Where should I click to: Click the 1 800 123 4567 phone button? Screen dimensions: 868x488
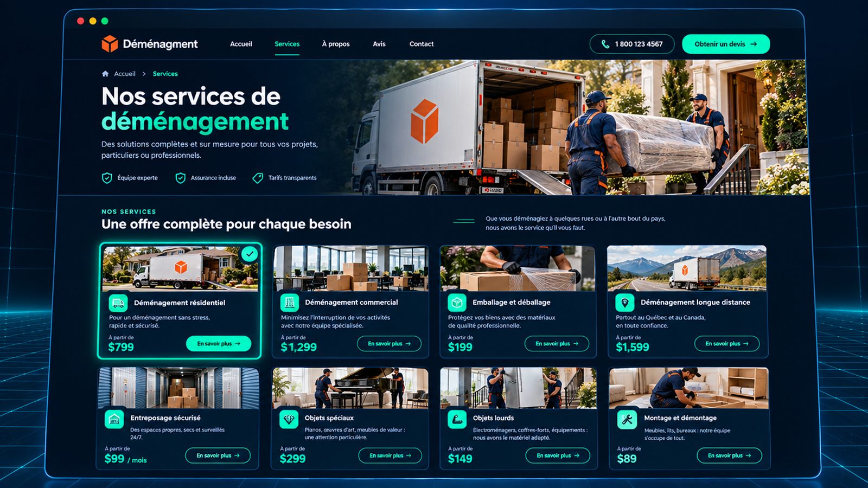tap(632, 44)
